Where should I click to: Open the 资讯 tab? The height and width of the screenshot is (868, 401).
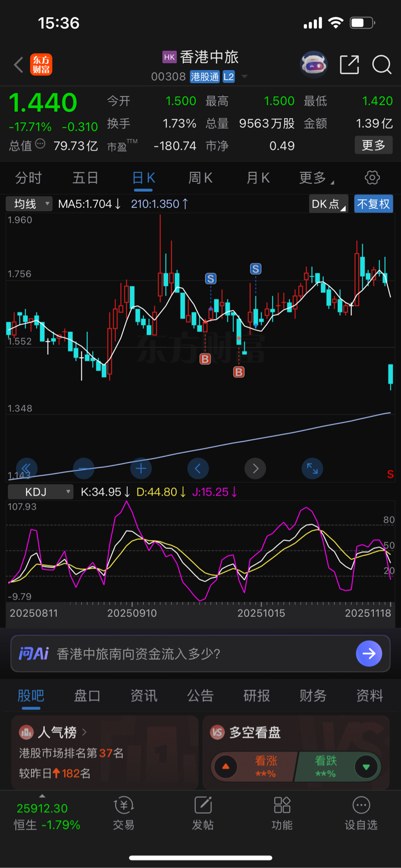point(144,696)
